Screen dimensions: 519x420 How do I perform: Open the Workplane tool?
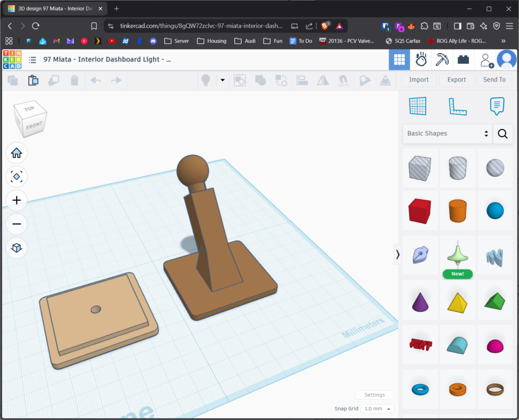pyautogui.click(x=417, y=106)
